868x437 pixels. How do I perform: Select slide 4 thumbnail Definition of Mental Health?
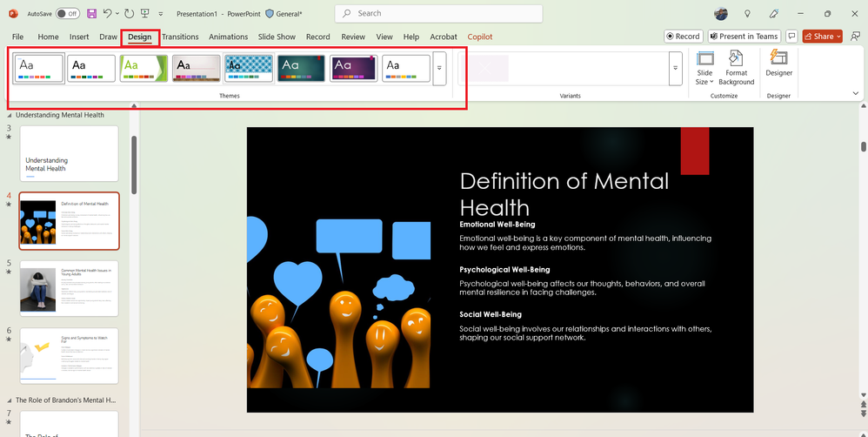[70, 221]
